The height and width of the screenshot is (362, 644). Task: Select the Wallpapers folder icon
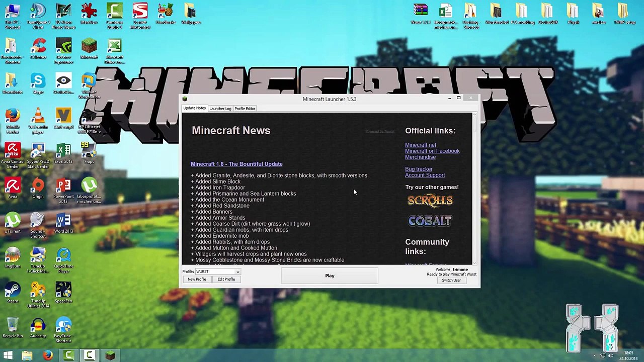[x=191, y=14]
